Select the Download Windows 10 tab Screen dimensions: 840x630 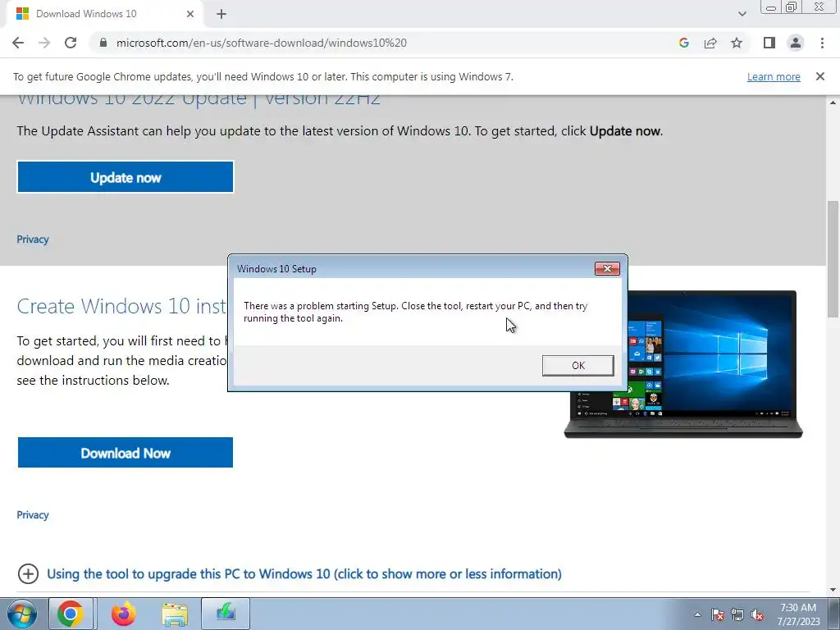104,14
